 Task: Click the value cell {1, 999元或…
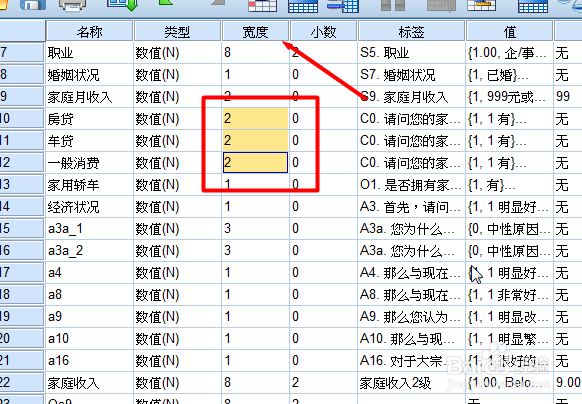(509, 97)
